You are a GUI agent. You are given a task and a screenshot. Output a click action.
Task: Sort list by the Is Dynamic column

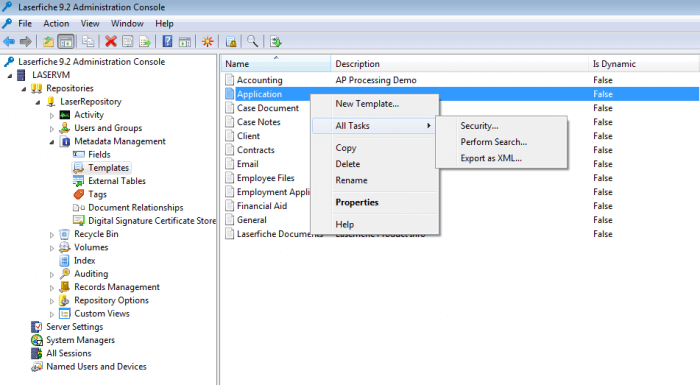click(x=644, y=64)
